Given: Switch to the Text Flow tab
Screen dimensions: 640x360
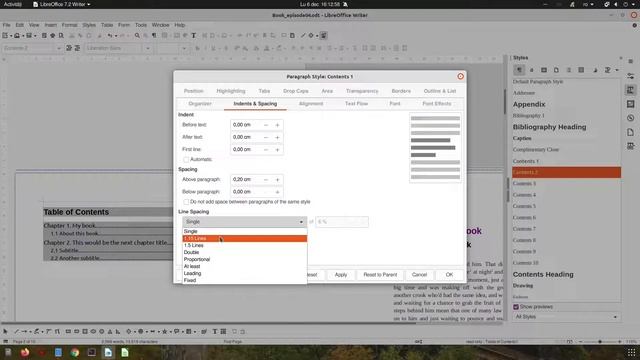Looking at the screenshot, I should (x=356, y=104).
